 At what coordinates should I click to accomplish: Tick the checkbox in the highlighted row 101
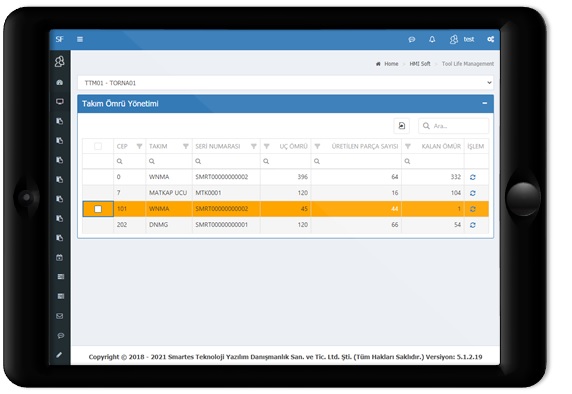pyautogui.click(x=98, y=209)
